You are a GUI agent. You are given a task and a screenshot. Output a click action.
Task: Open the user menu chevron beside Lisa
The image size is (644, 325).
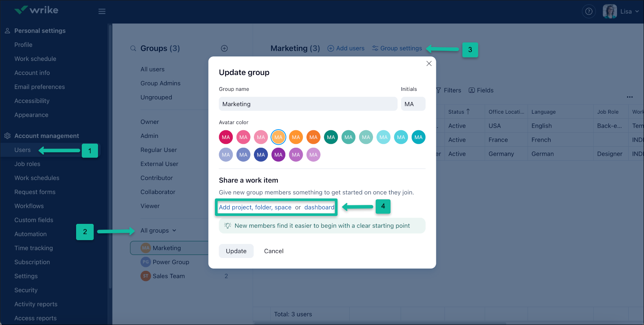(637, 11)
